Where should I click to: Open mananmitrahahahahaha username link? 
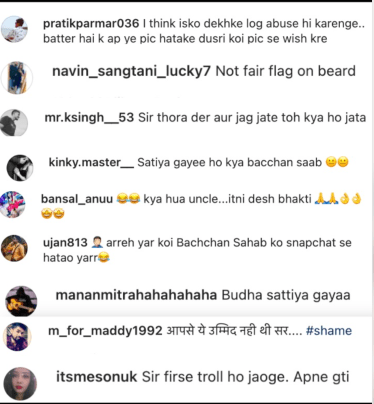(136, 295)
